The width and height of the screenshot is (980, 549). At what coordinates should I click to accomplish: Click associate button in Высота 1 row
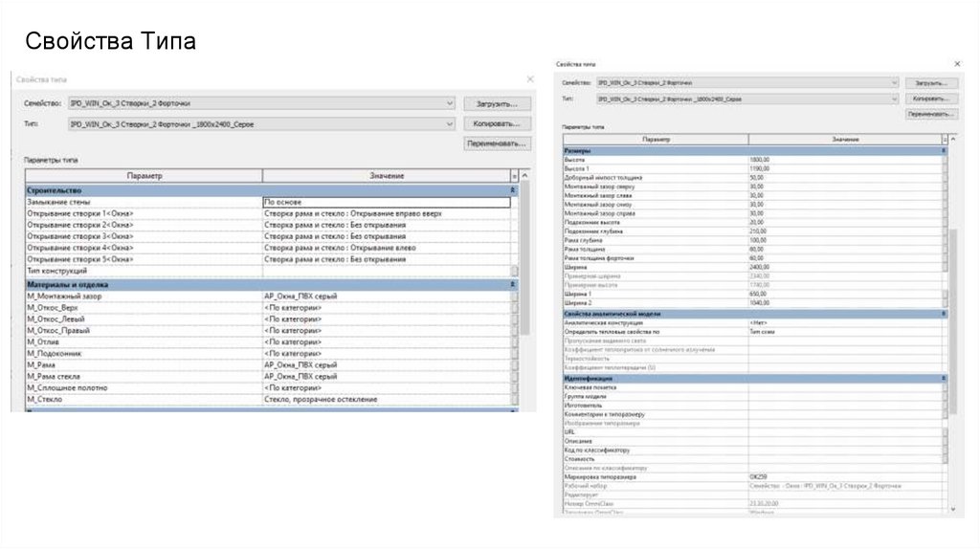(x=944, y=168)
